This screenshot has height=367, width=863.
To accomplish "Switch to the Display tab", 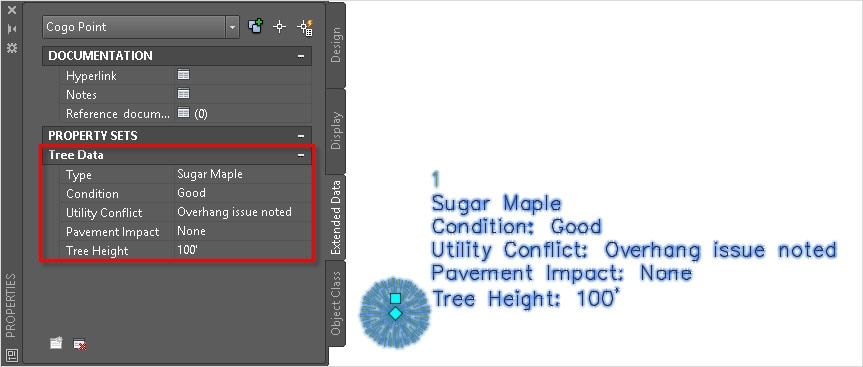I will click(x=336, y=131).
